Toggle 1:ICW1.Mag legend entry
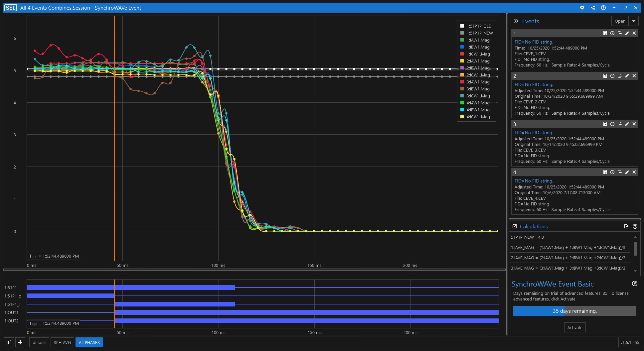Image resolution: width=644 pixels, height=351 pixels. click(x=475, y=54)
